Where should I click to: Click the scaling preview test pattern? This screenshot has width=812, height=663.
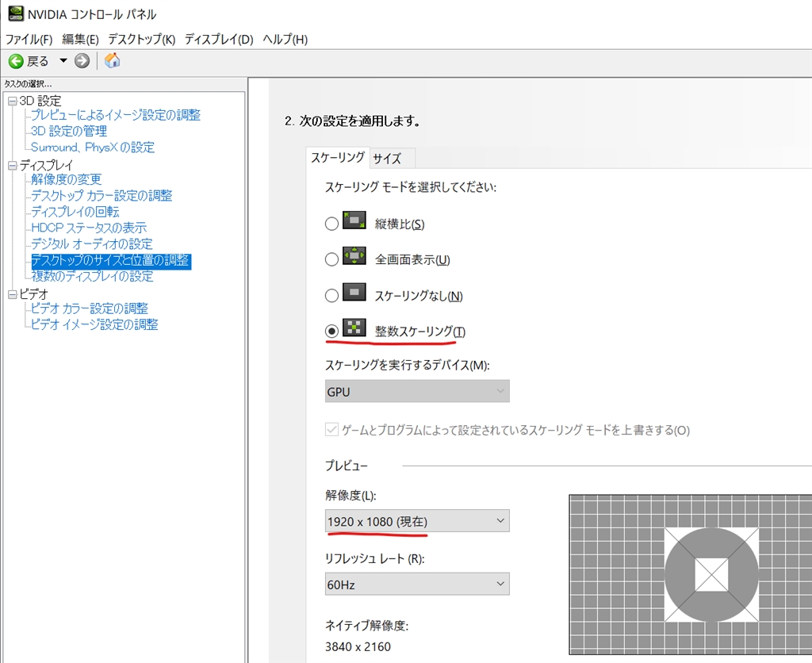tap(691, 574)
